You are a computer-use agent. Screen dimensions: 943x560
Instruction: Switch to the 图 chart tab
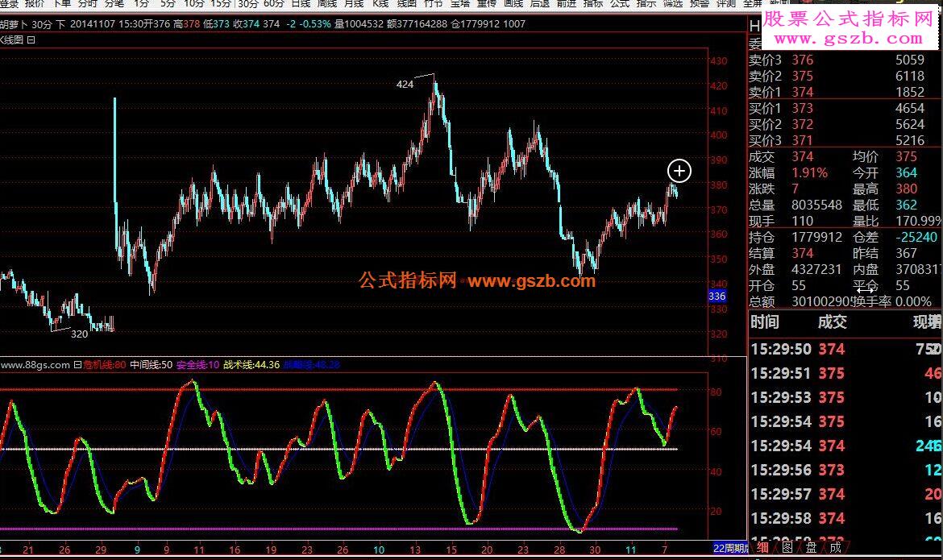pos(787,547)
